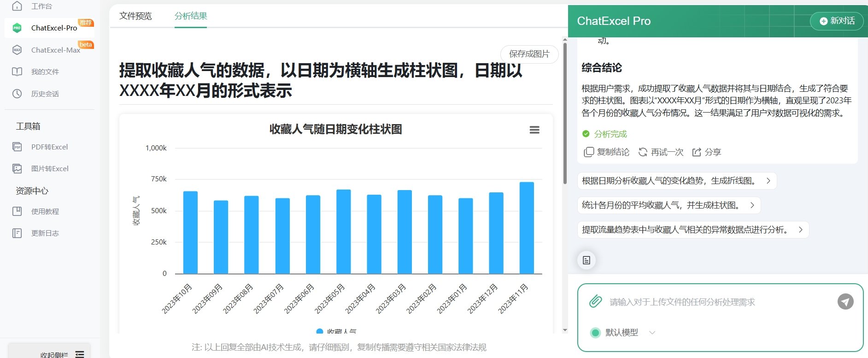Image resolution: width=868 pixels, height=358 pixels.
Task: Open 我的文件 in sidebar
Action: [45, 72]
